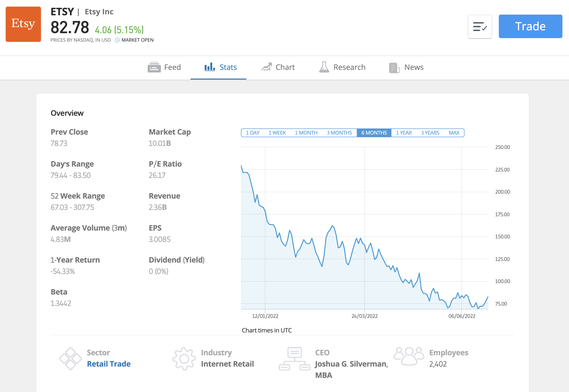Click the ETSY ticker symbol heading
Viewport: 569px width, 392px height.
[62, 12]
